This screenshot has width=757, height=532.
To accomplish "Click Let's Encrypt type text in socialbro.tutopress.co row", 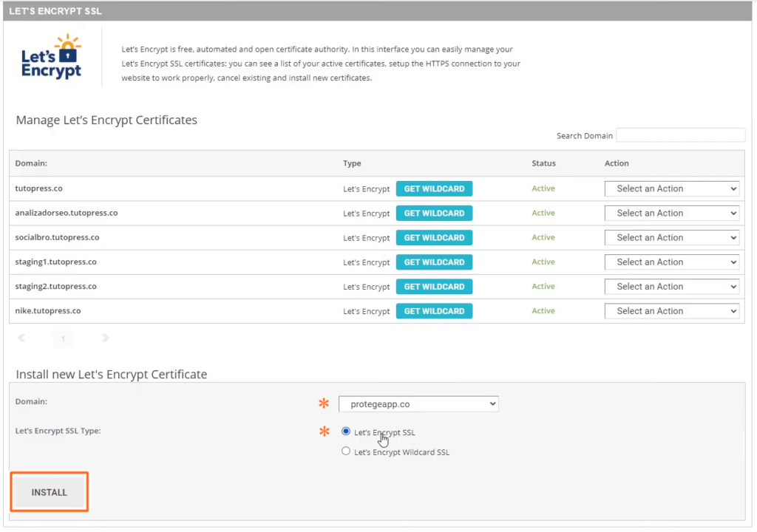I will 366,238.
